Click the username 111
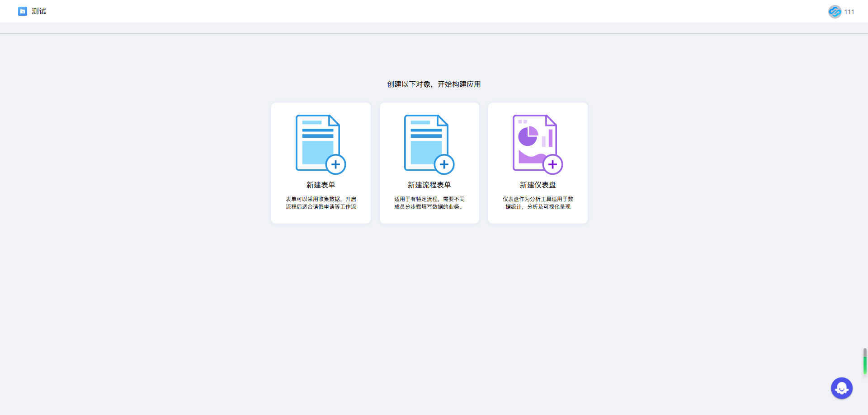Image resolution: width=868 pixels, height=415 pixels. pos(849,12)
